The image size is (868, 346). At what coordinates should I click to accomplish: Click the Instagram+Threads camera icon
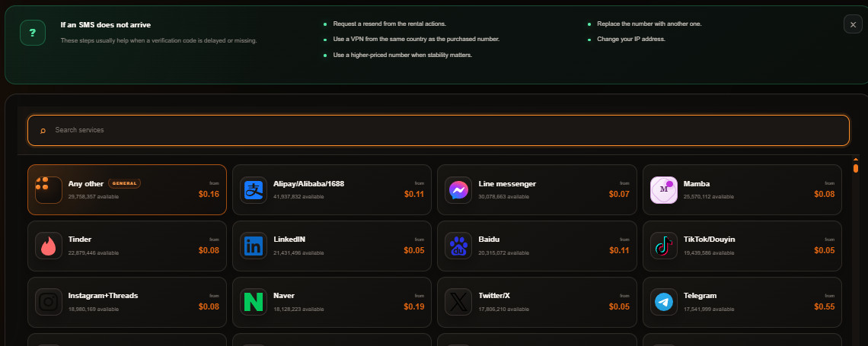click(x=49, y=302)
